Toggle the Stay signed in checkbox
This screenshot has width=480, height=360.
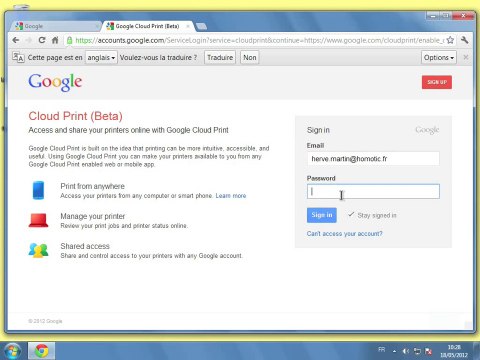click(x=351, y=215)
